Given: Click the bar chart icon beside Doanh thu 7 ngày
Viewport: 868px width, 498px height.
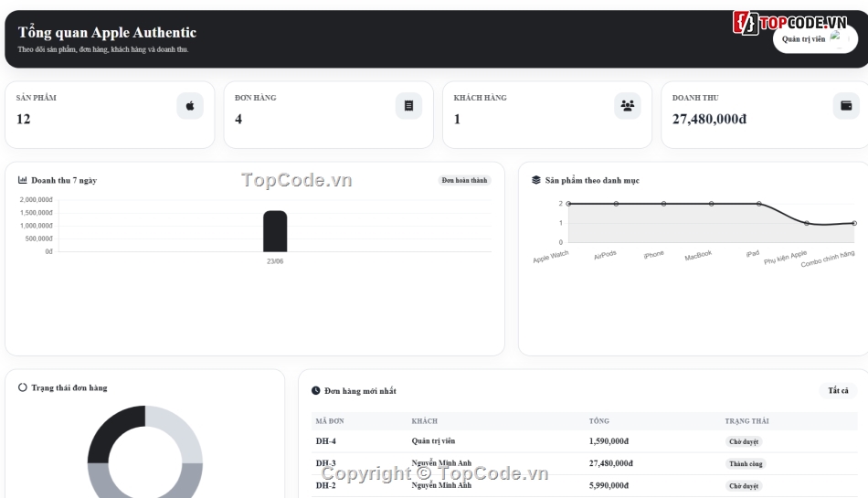Looking at the screenshot, I should (x=23, y=180).
